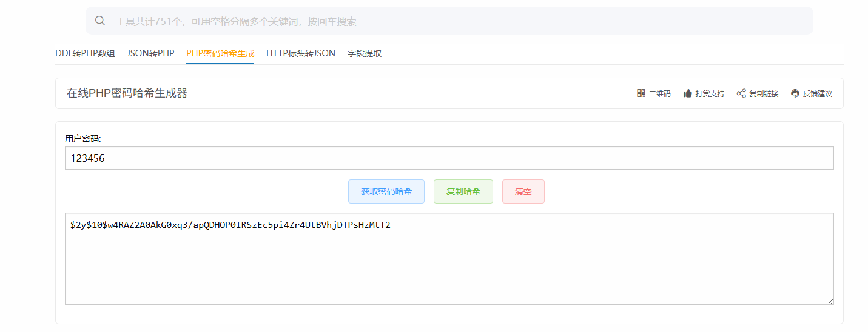Click the search magnifier icon
Image resolution: width=868 pixels, height=332 pixels.
pos(100,21)
